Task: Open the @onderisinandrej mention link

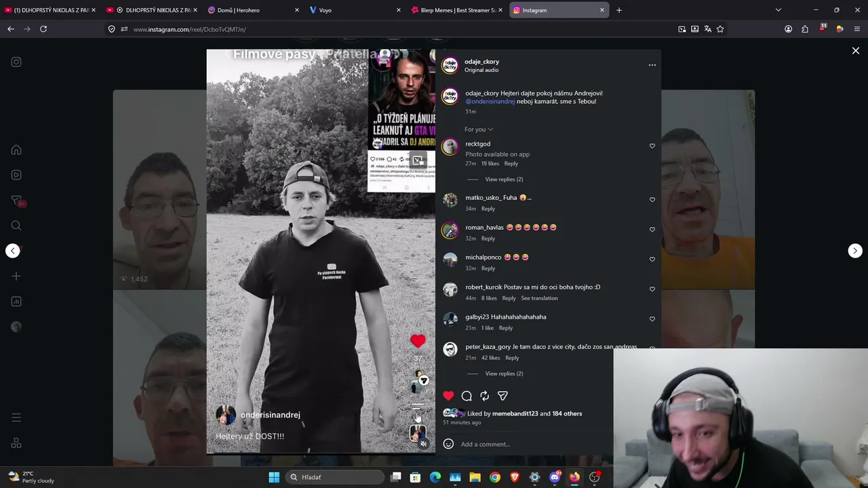Action: point(490,102)
